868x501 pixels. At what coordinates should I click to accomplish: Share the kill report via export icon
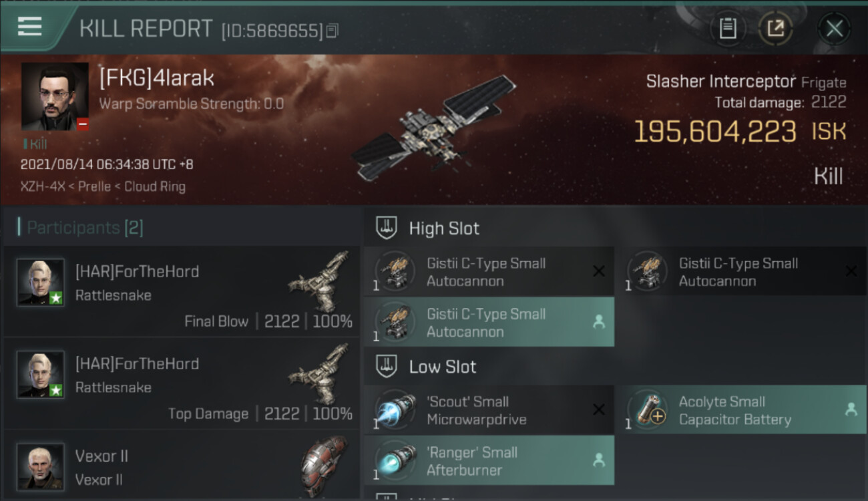(x=775, y=29)
